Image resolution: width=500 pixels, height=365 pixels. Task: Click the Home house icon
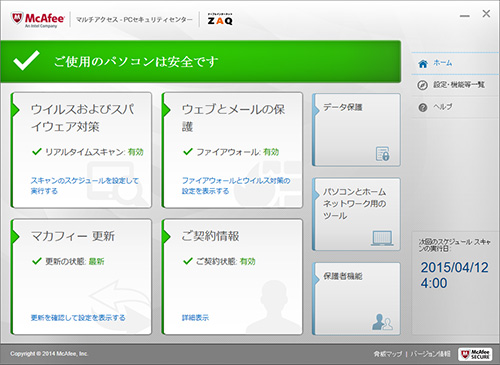pos(423,63)
